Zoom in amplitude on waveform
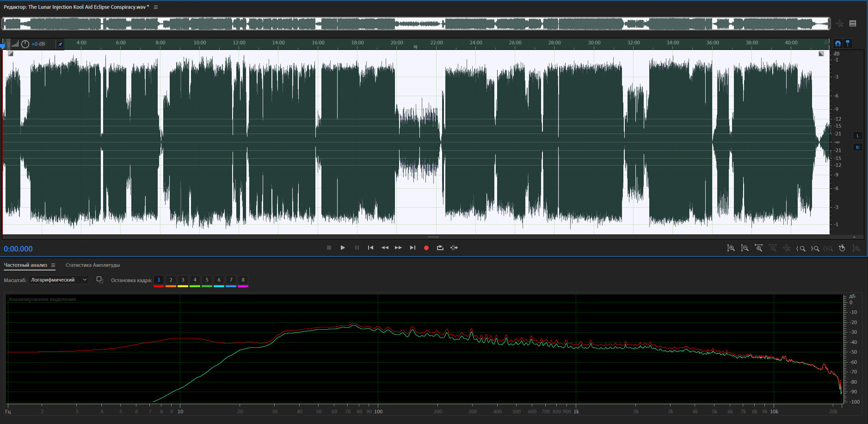 tap(731, 248)
